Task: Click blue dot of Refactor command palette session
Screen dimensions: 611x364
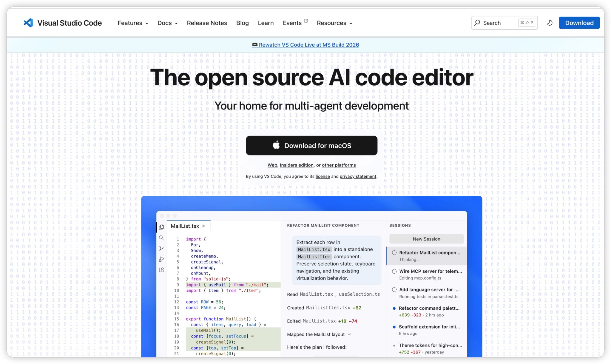Action: (394, 308)
